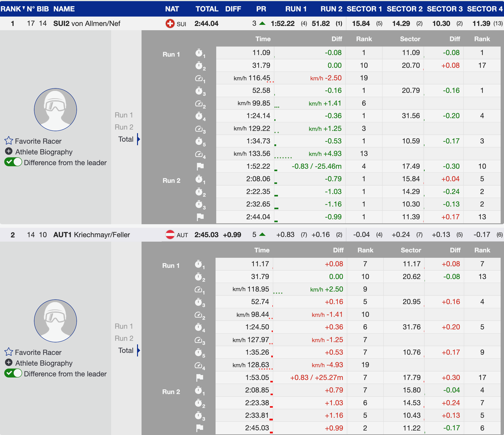Click the finish flag icon in SUI2 Run 1
The height and width of the screenshot is (435, 504).
click(x=200, y=166)
